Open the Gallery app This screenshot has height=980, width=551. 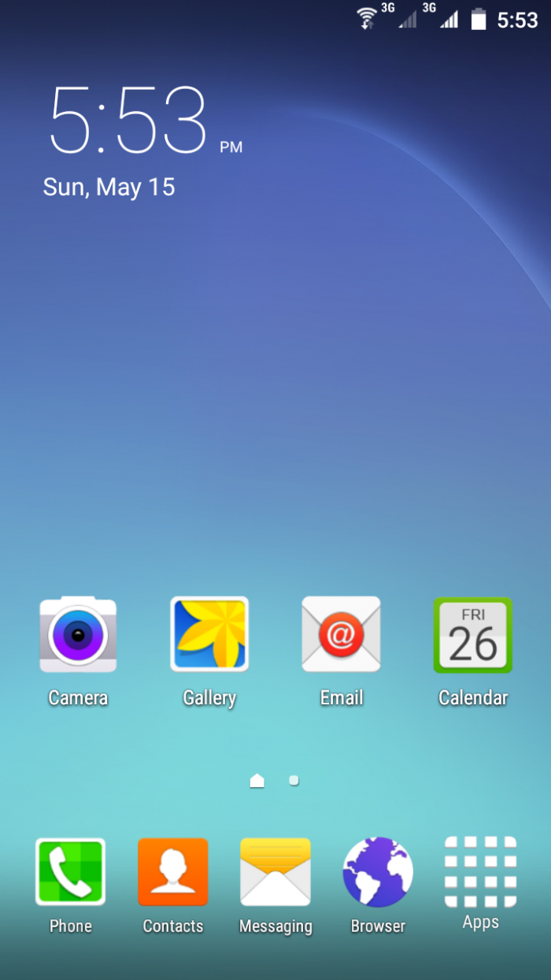click(209, 635)
